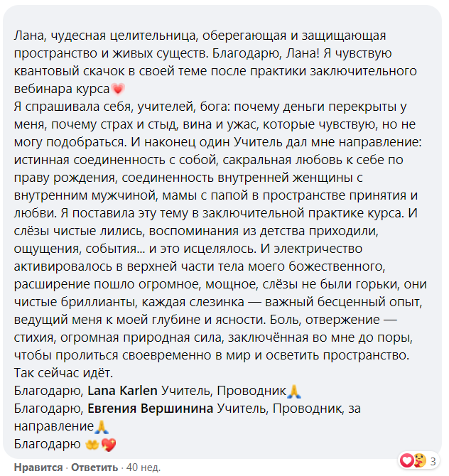Click the yellow open hands emoji in last line

pos(92,445)
